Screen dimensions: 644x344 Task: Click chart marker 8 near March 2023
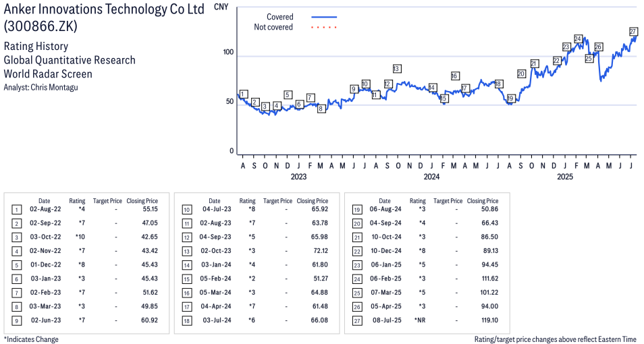point(321,109)
